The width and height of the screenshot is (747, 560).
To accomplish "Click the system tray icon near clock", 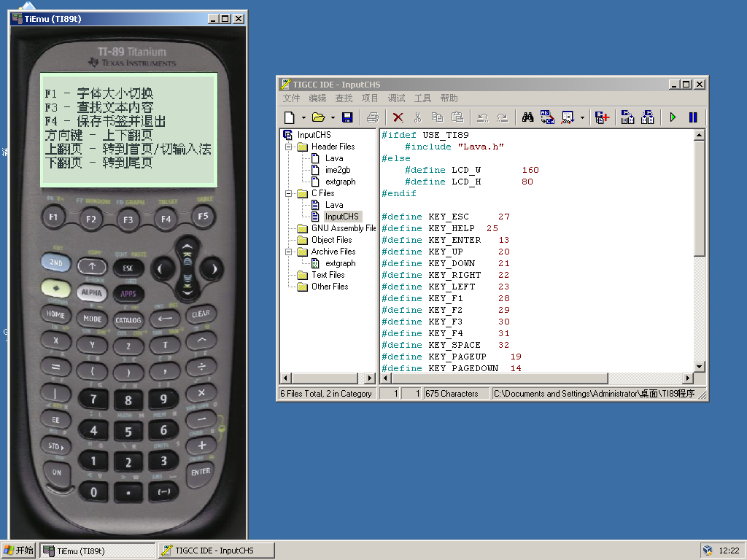I will click(x=708, y=551).
